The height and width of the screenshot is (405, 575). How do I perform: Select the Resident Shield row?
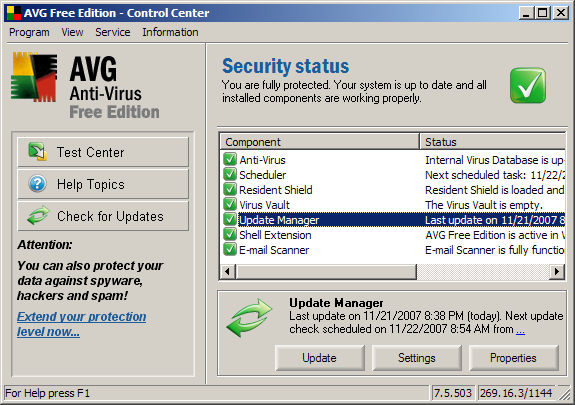point(392,190)
